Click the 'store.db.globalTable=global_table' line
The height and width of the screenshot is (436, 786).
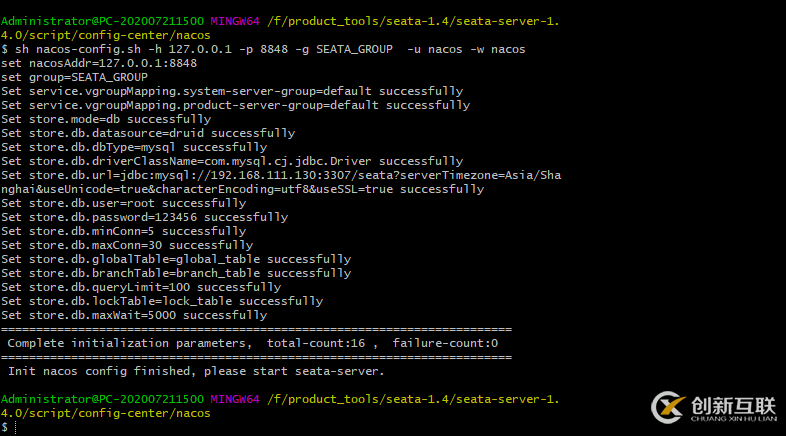click(176, 259)
